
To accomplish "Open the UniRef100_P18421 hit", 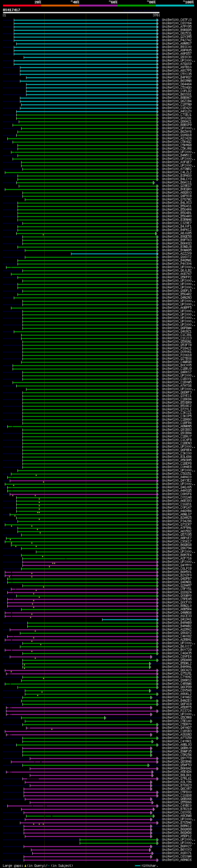I will coord(176,349).
